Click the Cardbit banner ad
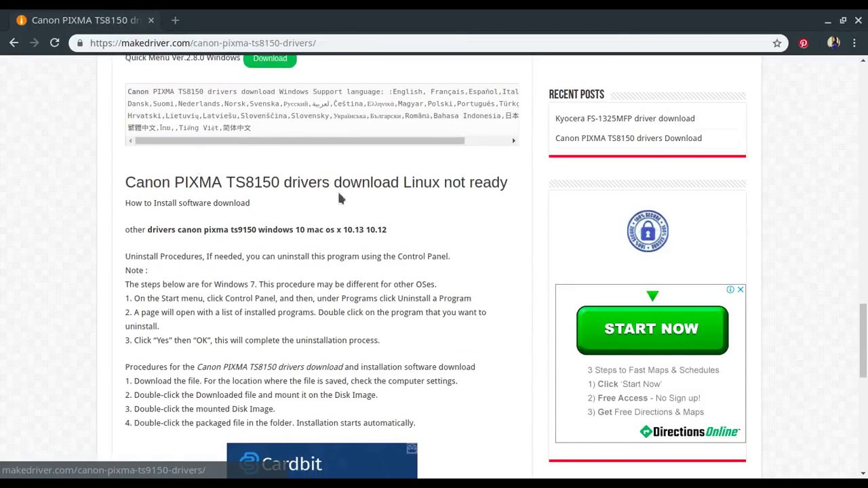The image size is (868, 488). pos(321,461)
